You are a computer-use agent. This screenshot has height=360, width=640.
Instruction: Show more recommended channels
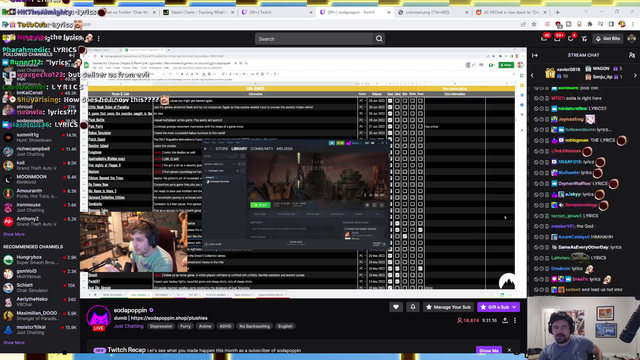(14, 342)
